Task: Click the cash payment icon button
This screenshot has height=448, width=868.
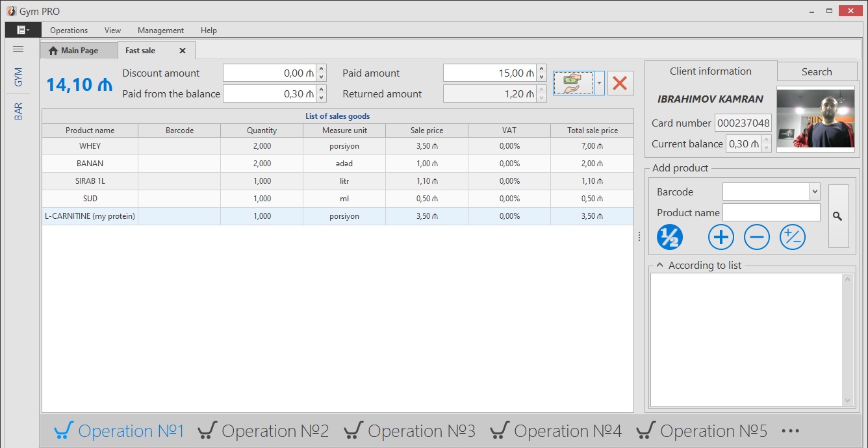Action: click(572, 84)
